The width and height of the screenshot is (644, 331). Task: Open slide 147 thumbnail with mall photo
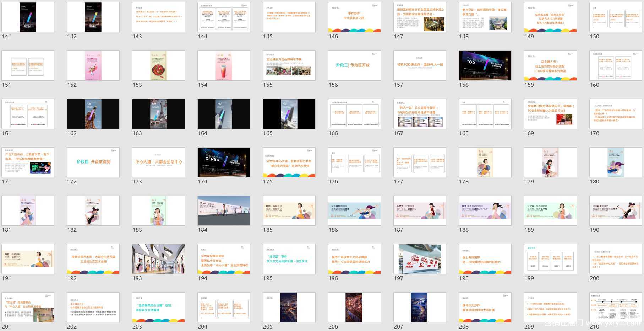point(420,17)
